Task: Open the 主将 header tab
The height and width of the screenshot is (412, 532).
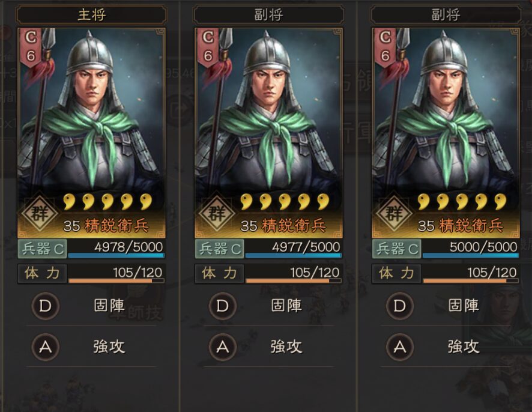Action: point(91,15)
